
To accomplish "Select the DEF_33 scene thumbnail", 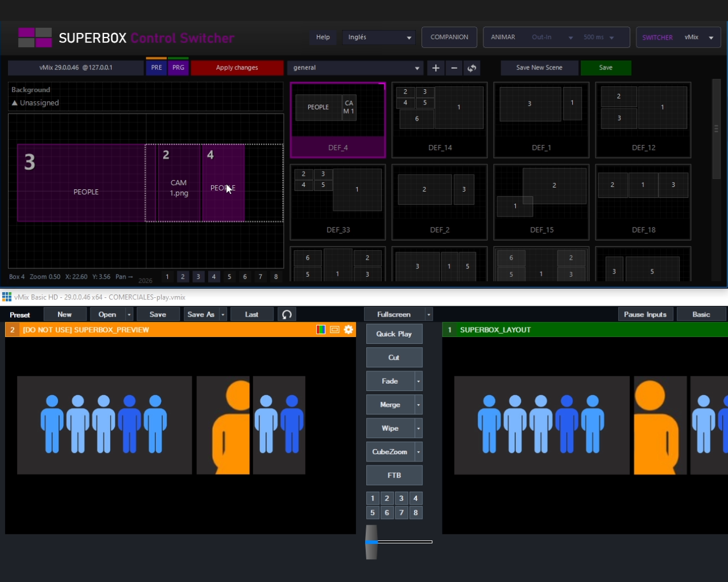I will (338, 202).
